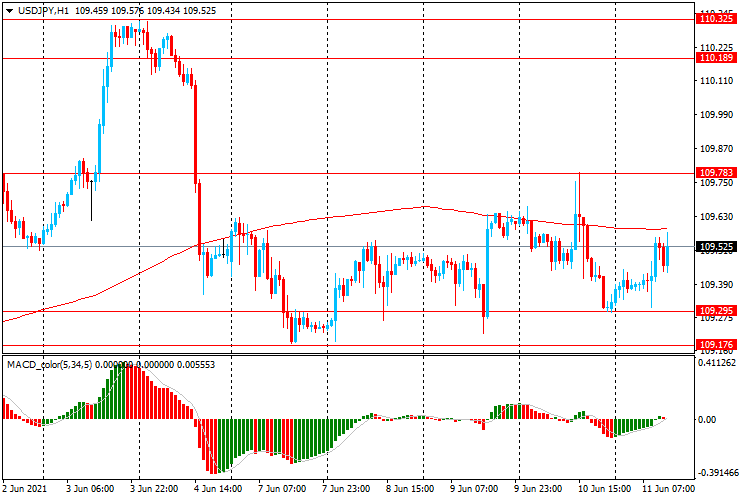This screenshot has height=500, width=740.
Task: Select the 109.990 price scale value
Action: (x=716, y=115)
